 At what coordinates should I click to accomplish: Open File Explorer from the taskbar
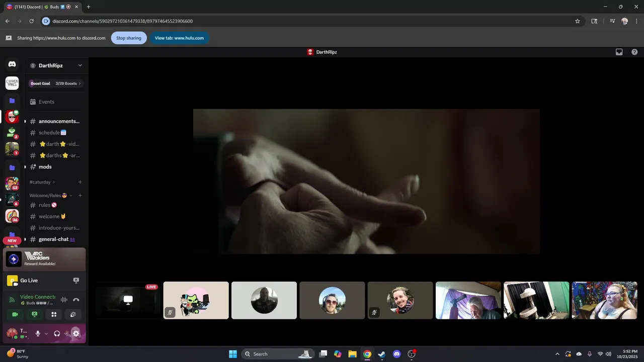tap(352, 354)
